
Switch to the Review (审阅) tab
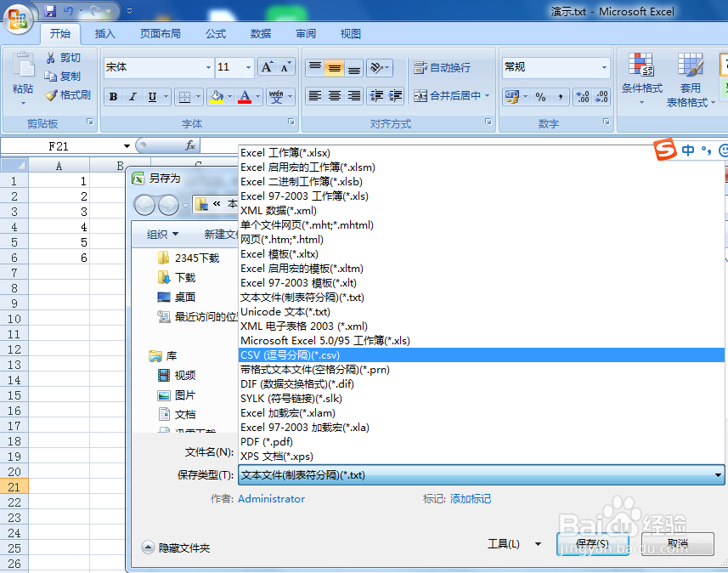pyautogui.click(x=306, y=33)
